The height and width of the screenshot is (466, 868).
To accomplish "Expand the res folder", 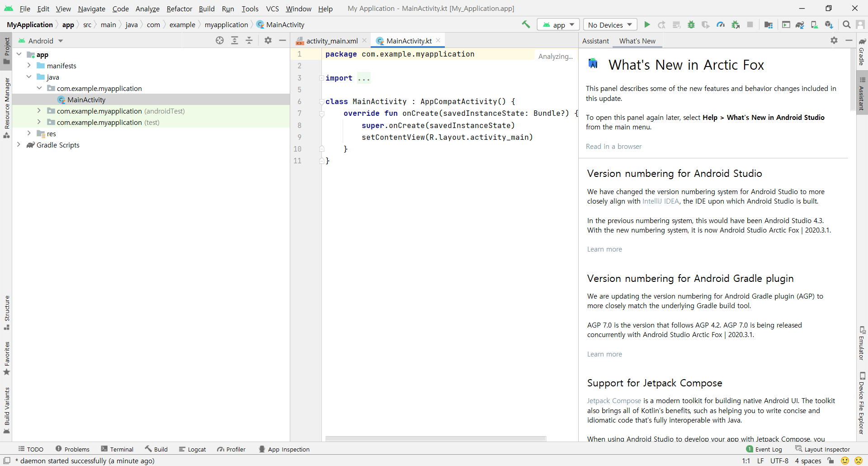I will [x=29, y=133].
